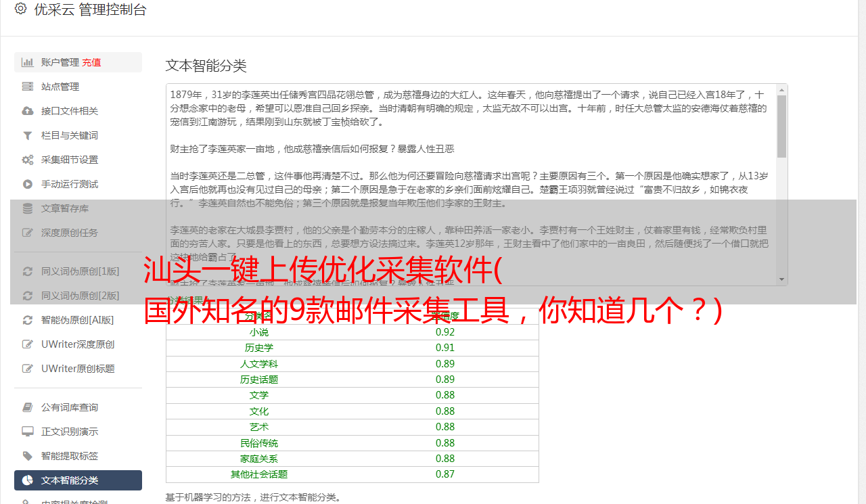
Task: Open UWriter深度原创 page
Action: (x=78, y=344)
